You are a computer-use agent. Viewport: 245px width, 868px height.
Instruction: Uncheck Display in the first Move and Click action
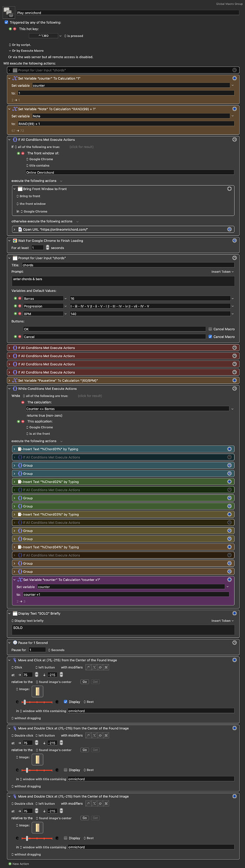65,702
